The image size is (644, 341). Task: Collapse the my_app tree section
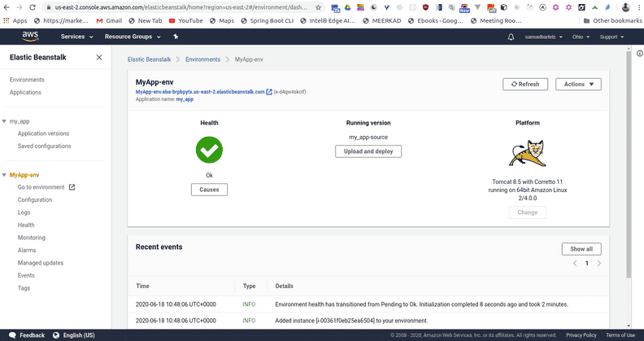tap(4, 121)
